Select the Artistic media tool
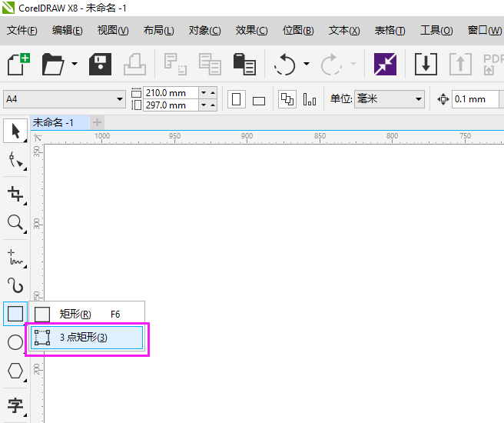504x423 pixels. [x=15, y=285]
